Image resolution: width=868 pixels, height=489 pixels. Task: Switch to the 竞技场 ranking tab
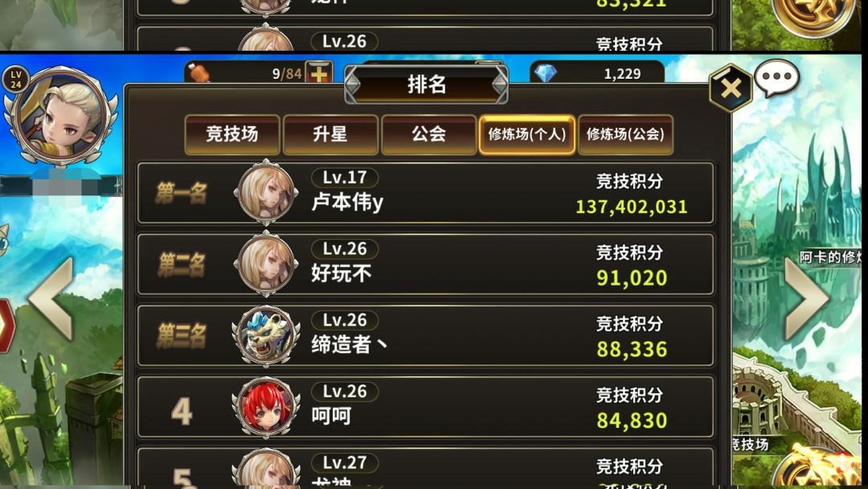(232, 134)
